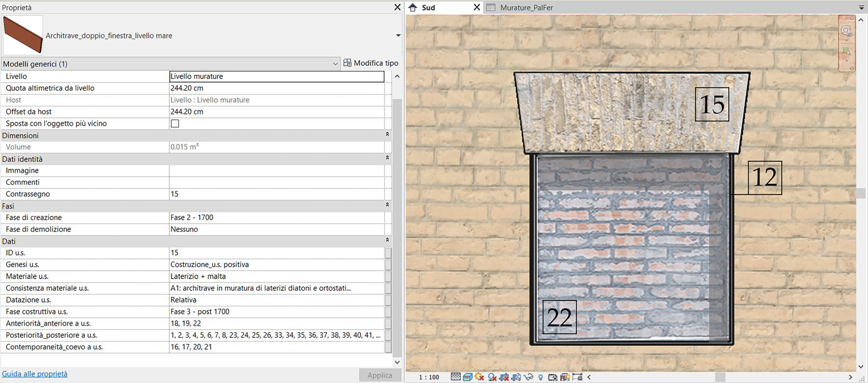
Task: Switch to the Murature_PalFer tab
Action: coord(526,7)
